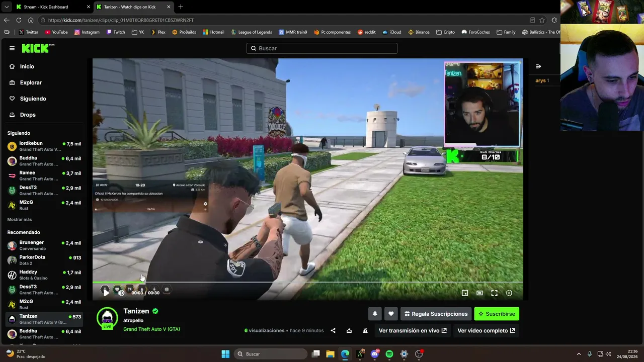
Task: Click the address bar URL
Action: coord(121,20)
